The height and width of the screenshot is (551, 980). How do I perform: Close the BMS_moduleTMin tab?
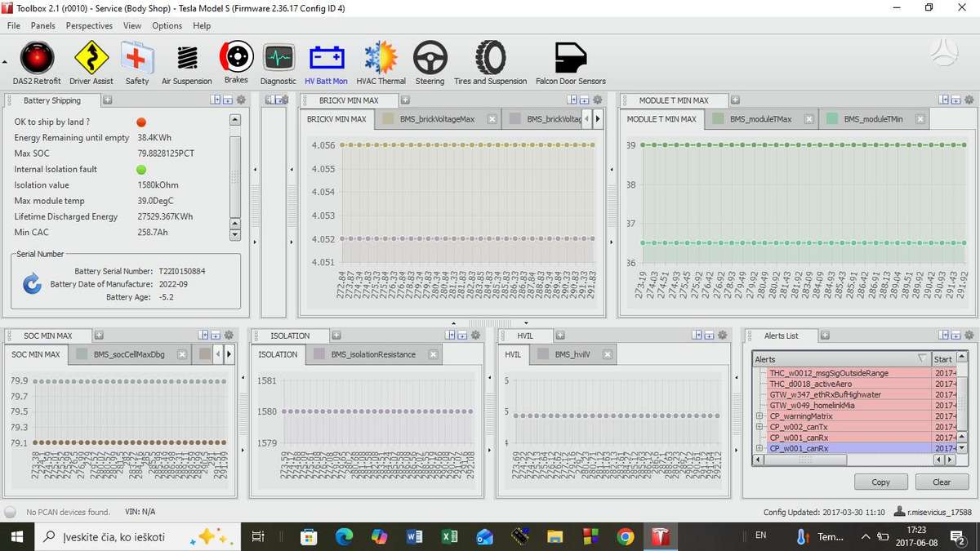920,119
